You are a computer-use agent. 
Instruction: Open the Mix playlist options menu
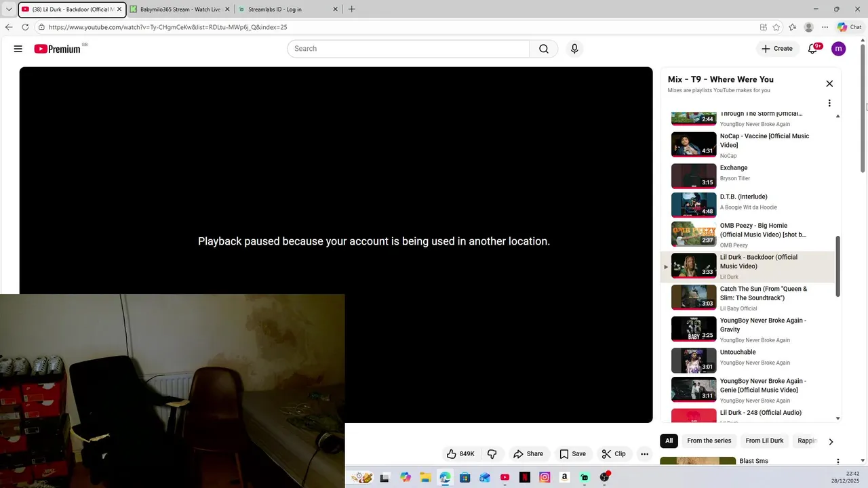pyautogui.click(x=829, y=103)
